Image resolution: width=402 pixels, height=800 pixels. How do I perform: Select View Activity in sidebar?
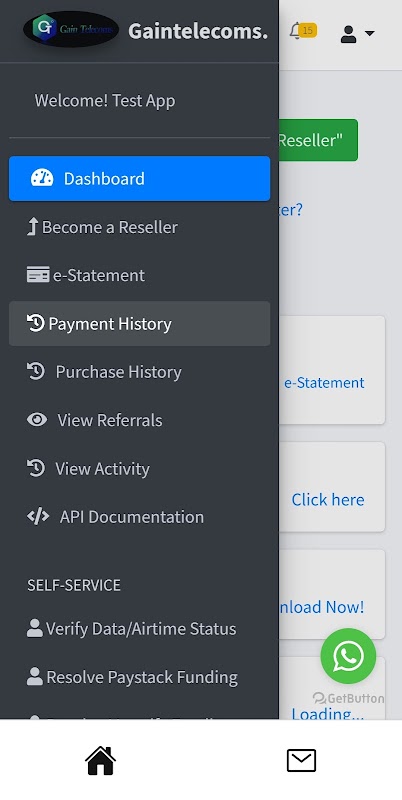point(139,468)
